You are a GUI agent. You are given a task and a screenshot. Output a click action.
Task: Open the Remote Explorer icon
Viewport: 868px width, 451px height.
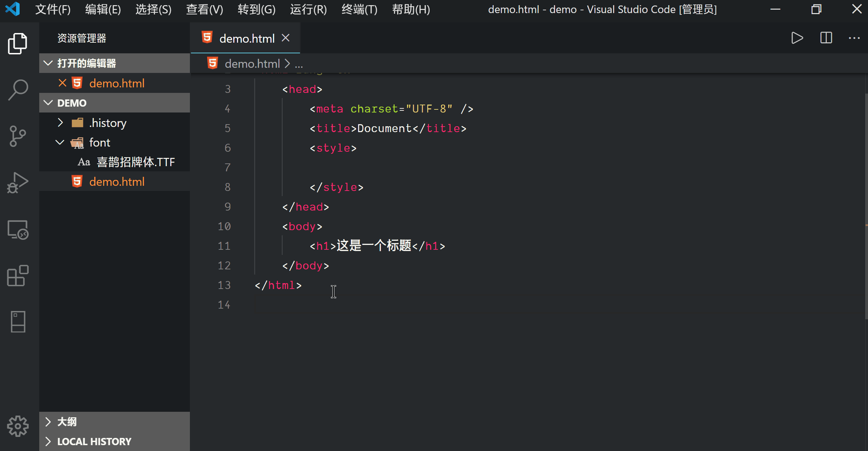(x=18, y=229)
